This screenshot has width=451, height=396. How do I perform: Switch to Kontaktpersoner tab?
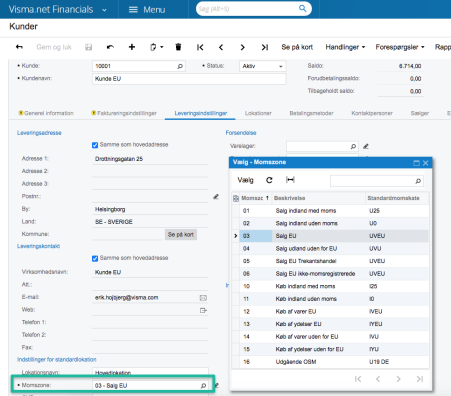(372, 113)
